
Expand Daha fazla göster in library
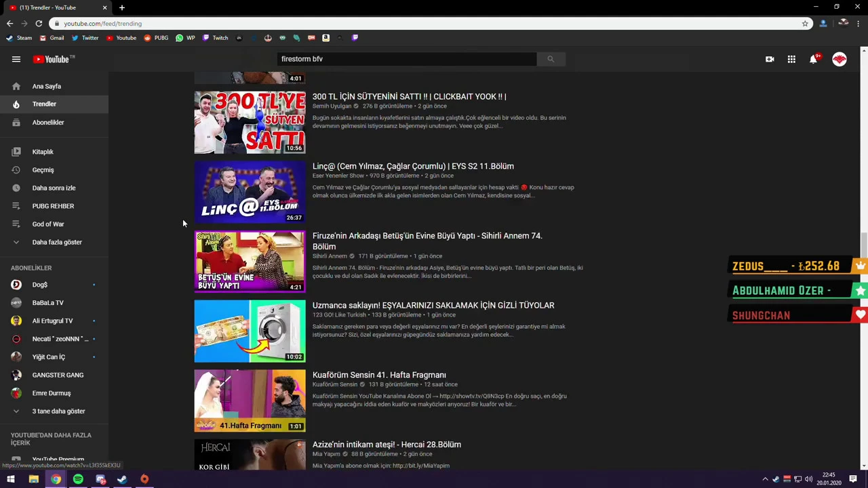[x=54, y=242]
